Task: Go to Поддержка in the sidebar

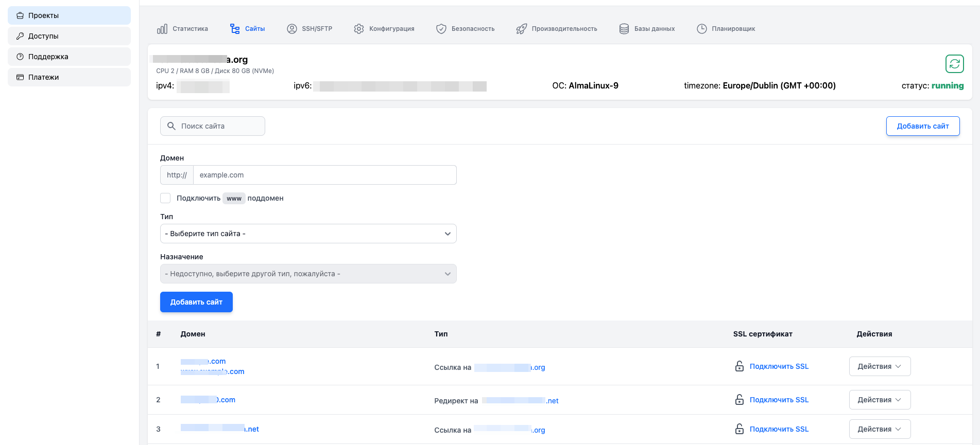Action: (69, 57)
